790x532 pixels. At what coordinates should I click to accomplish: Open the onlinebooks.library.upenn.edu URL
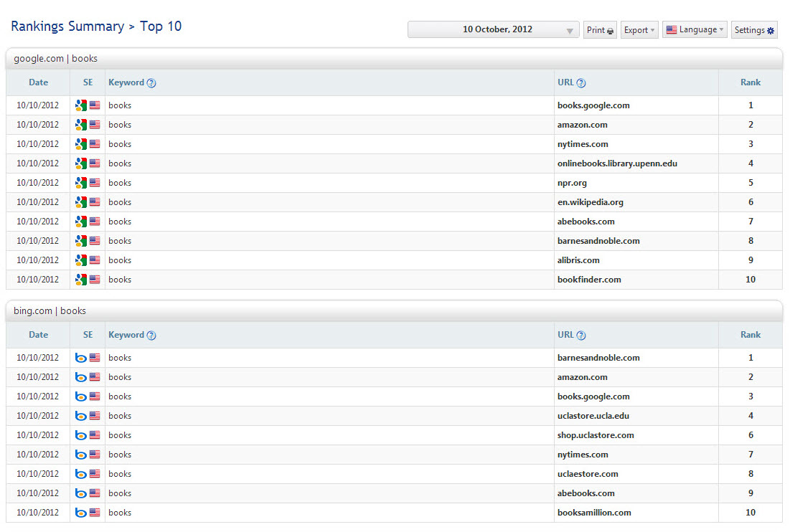(617, 163)
